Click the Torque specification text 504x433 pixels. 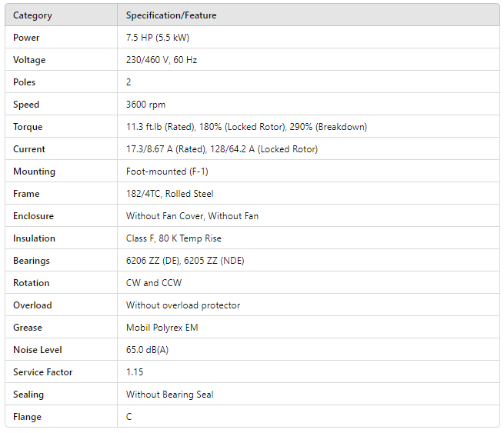246,127
